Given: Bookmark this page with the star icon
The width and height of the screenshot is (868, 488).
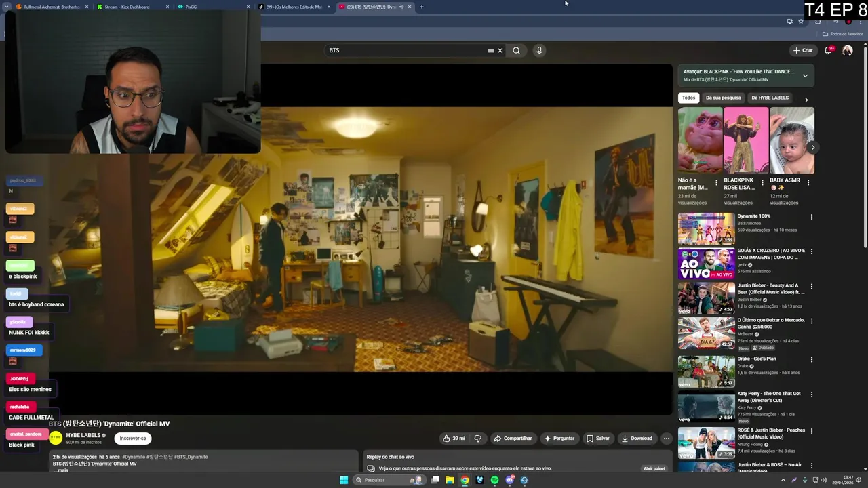Looking at the screenshot, I should pyautogui.click(x=801, y=21).
